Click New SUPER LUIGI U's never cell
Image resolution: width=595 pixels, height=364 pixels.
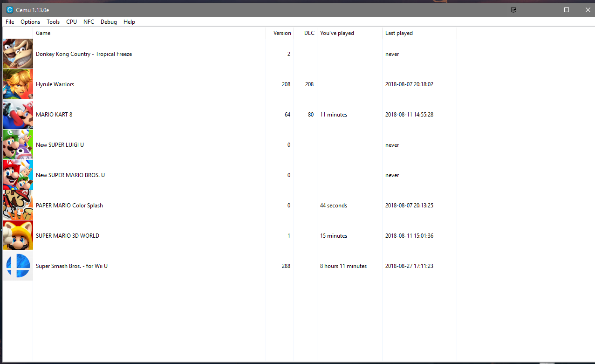[x=392, y=145]
